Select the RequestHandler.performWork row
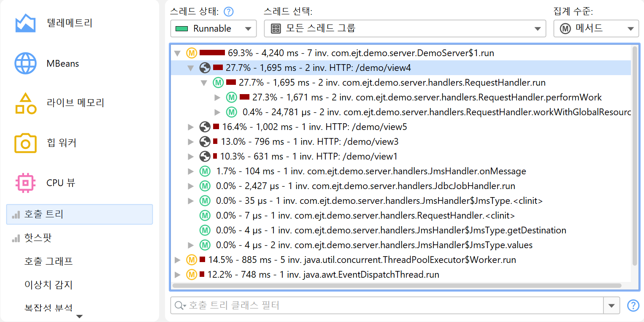The image size is (644, 322). [427, 97]
